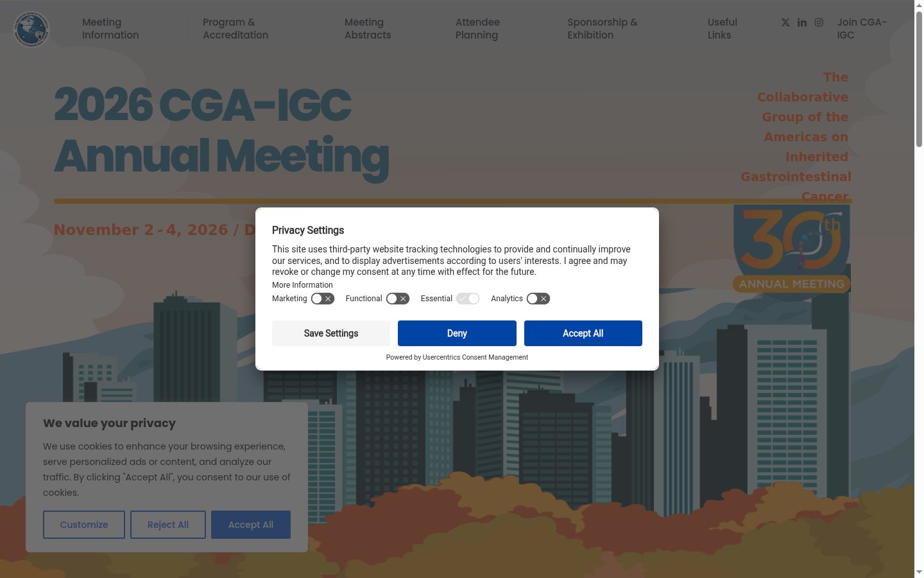Open the Program & Accreditation menu

tap(235, 29)
